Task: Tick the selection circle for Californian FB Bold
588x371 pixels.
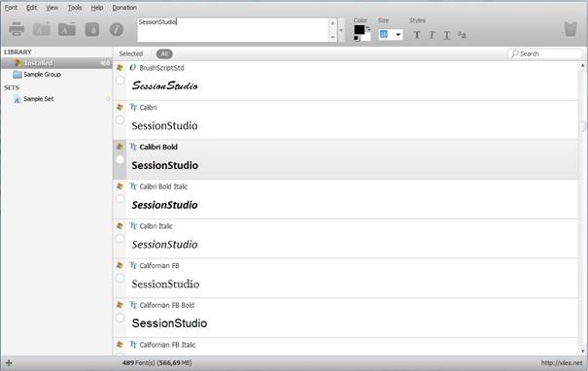Action: pyautogui.click(x=120, y=318)
